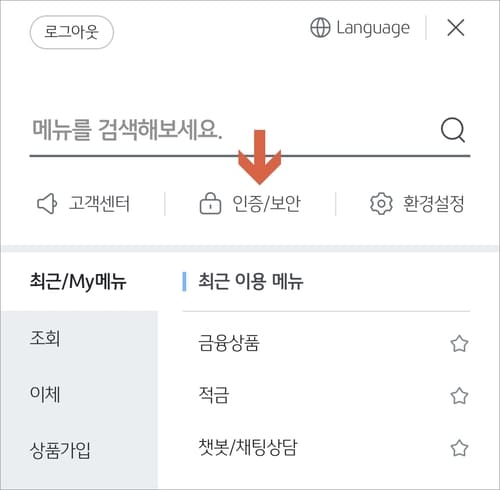Click the lock icon for 인증/보안
Screen dimensions: 500x490
[210, 203]
